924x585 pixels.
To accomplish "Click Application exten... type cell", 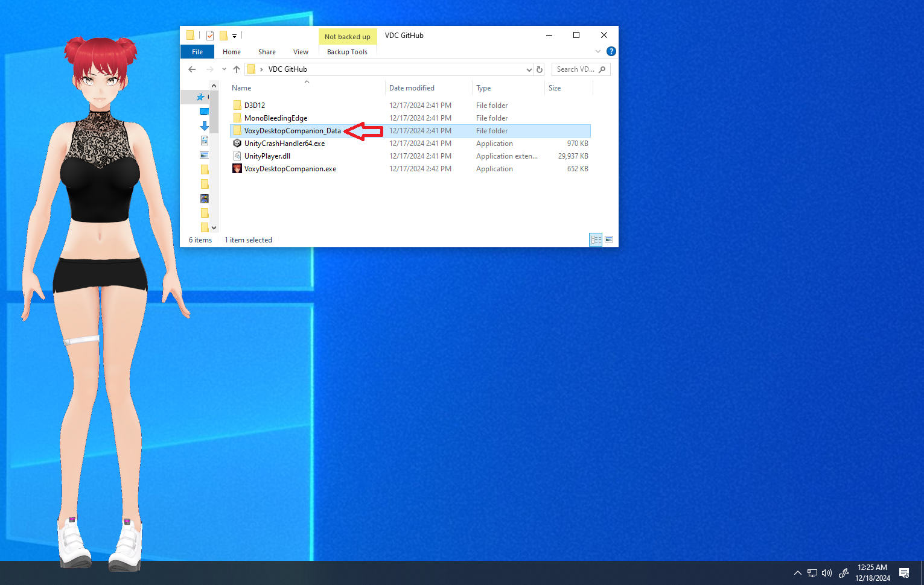I will pyautogui.click(x=507, y=156).
